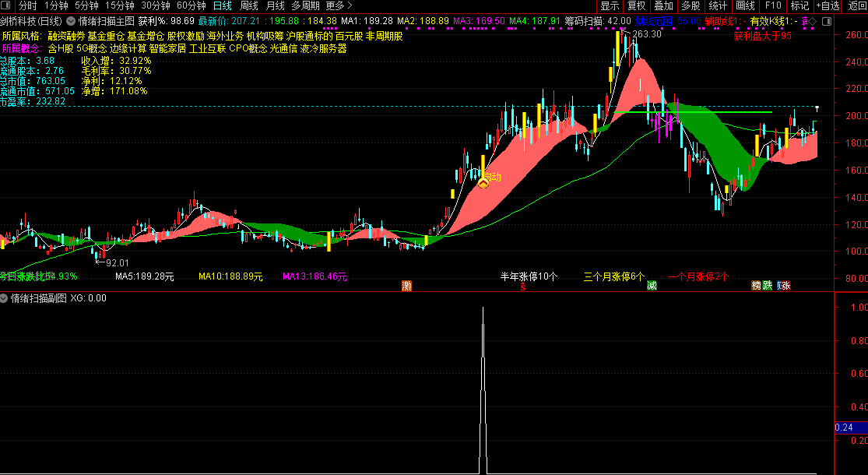Toggle 复权 price adjustment button

point(637,6)
